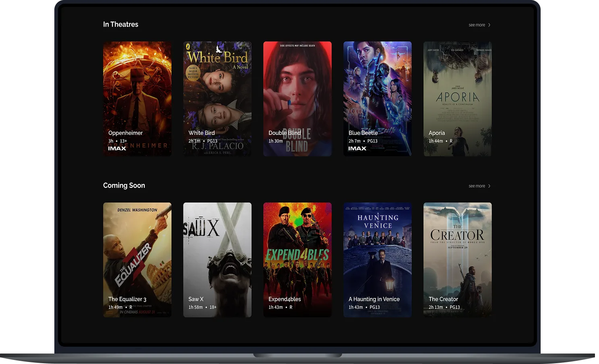
Task: Click the 'Expend4bles' title text
Action: (285, 299)
